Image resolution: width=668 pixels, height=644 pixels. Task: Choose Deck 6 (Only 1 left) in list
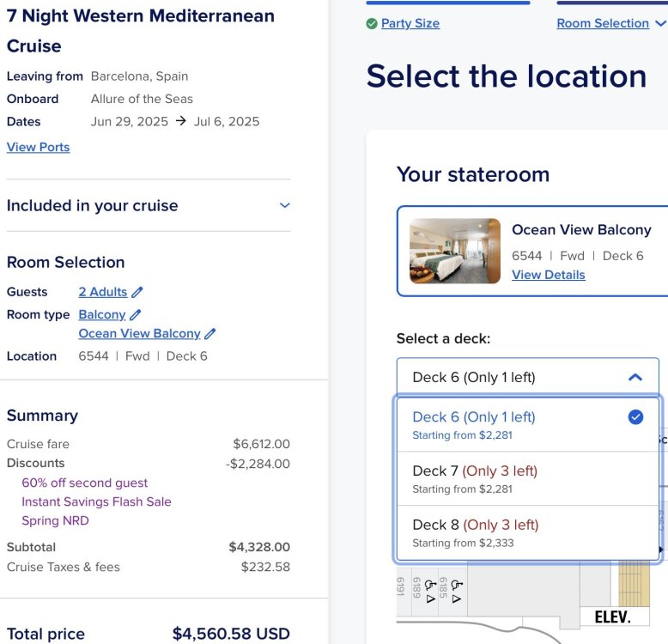(528, 425)
